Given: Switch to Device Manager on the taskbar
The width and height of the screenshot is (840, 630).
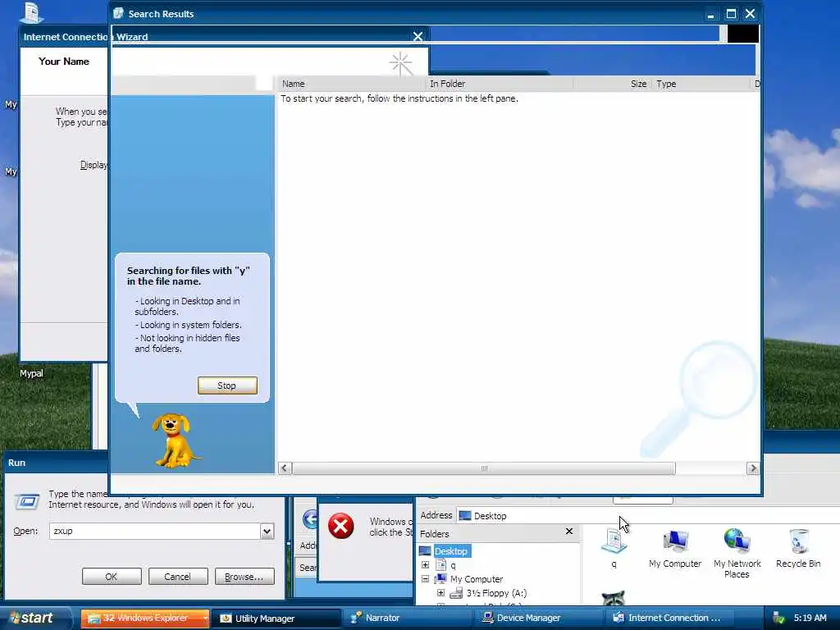Looking at the screenshot, I should [538, 619].
